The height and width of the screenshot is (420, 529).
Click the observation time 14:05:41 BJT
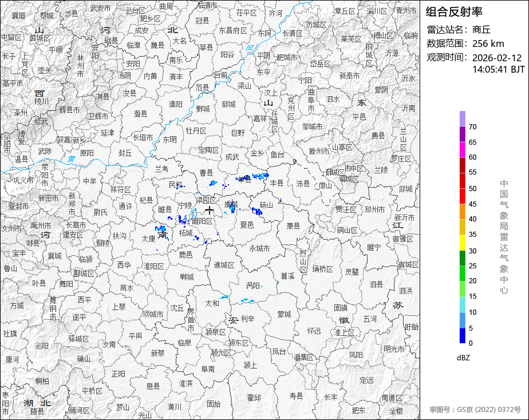coord(498,69)
